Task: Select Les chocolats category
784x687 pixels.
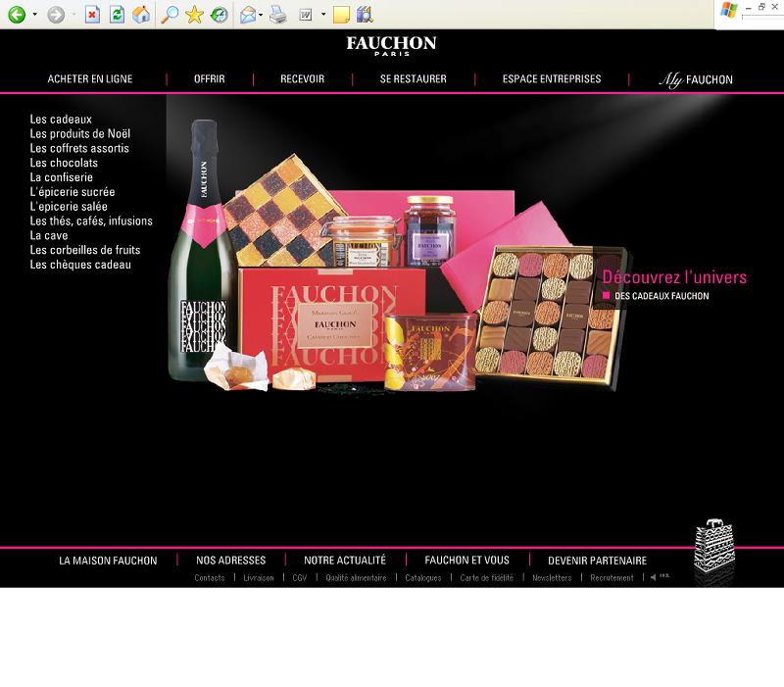Action: [64, 163]
